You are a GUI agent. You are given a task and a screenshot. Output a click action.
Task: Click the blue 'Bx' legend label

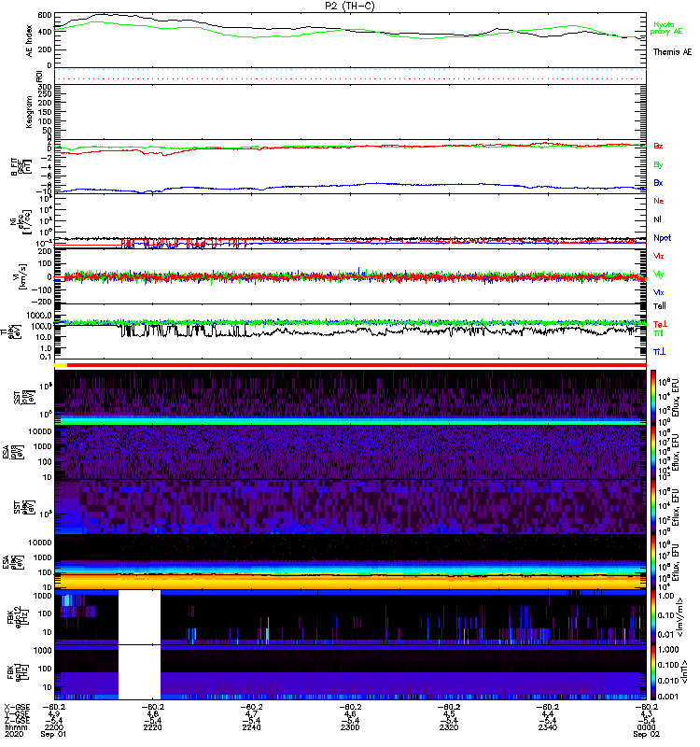coord(658,182)
